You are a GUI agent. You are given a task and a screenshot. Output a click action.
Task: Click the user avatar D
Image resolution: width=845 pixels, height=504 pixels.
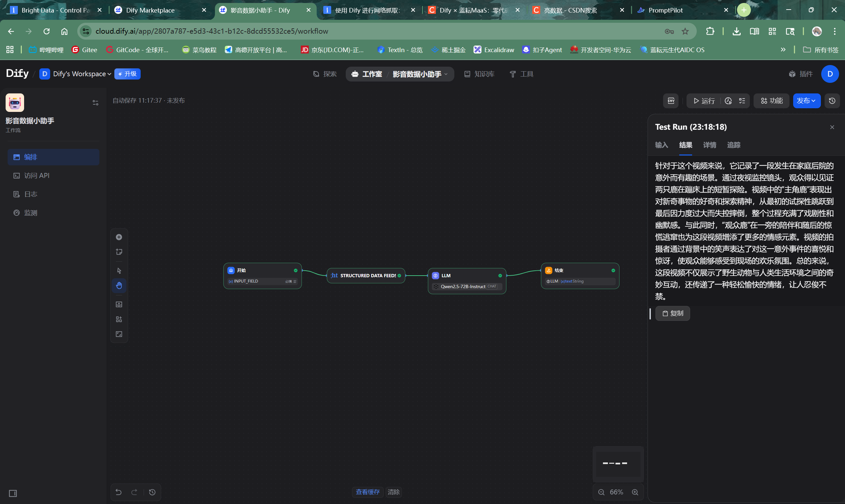pos(830,74)
